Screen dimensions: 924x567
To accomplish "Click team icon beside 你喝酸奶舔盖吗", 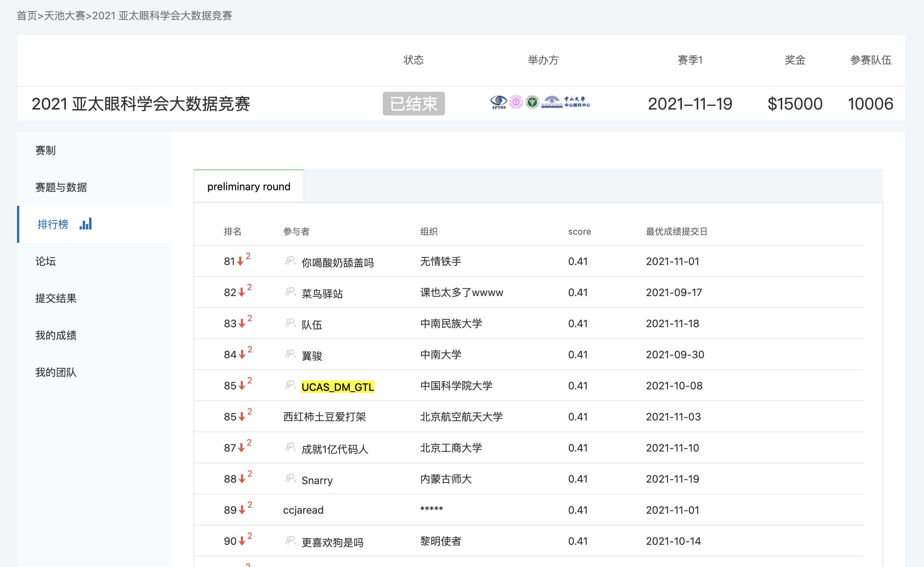I will pos(290,261).
